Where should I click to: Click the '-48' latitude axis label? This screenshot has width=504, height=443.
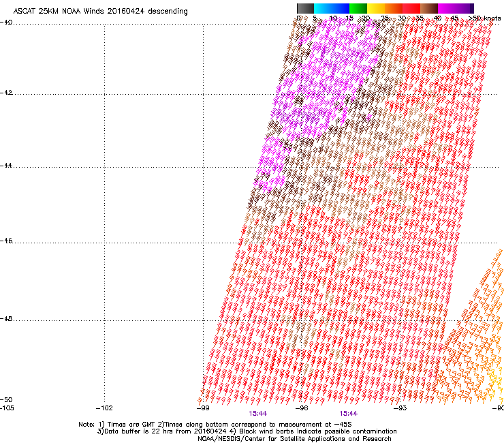pyautogui.click(x=6, y=318)
